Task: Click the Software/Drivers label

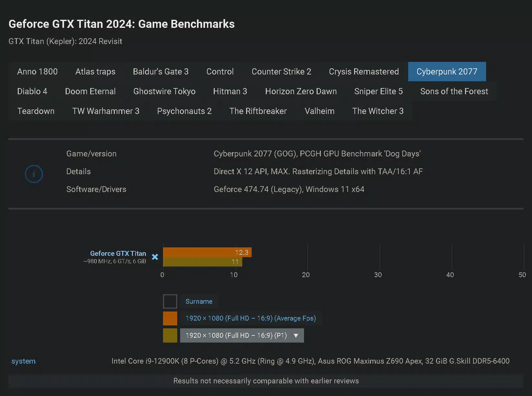Action: coord(96,189)
